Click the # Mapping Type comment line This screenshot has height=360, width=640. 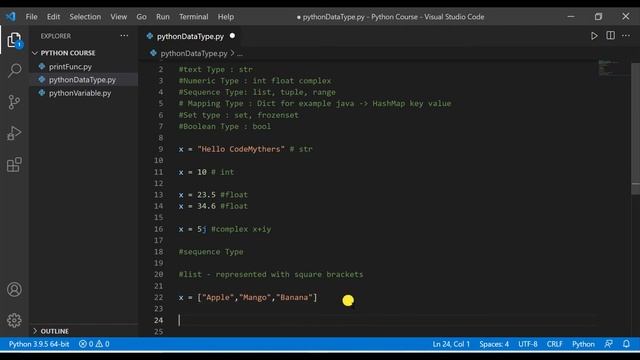point(315,104)
